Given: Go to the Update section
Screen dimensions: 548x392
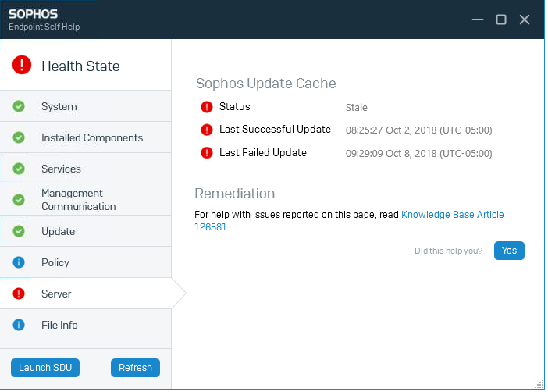Looking at the screenshot, I should point(86,231).
